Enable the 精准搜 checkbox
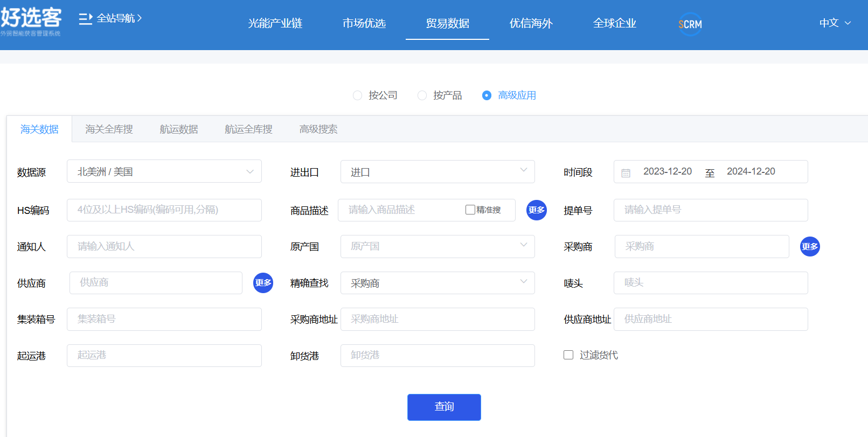The height and width of the screenshot is (437, 868). click(470, 210)
